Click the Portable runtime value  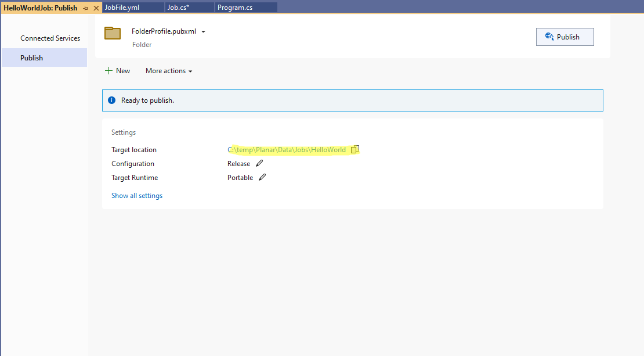[240, 178]
